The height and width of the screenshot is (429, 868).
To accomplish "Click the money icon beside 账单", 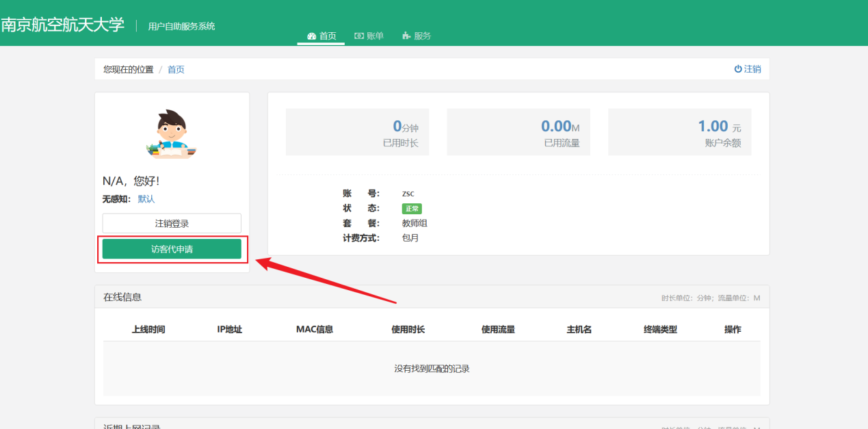I will (x=358, y=36).
